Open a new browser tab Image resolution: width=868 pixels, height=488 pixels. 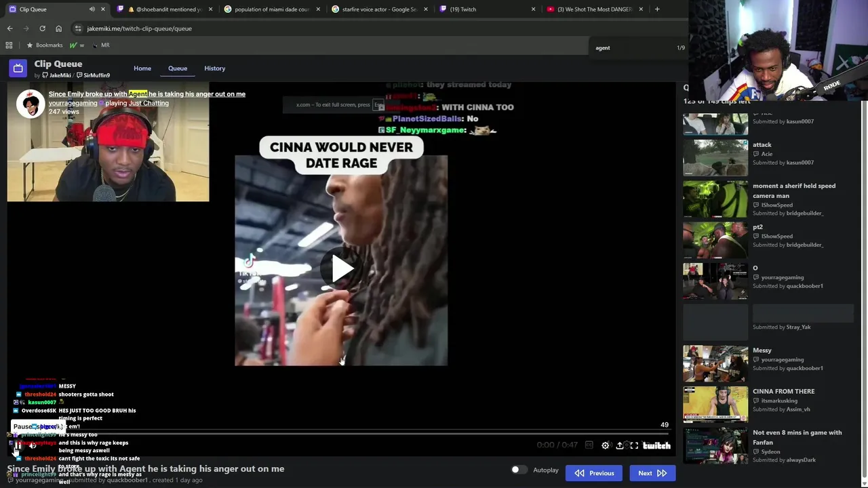tap(656, 9)
